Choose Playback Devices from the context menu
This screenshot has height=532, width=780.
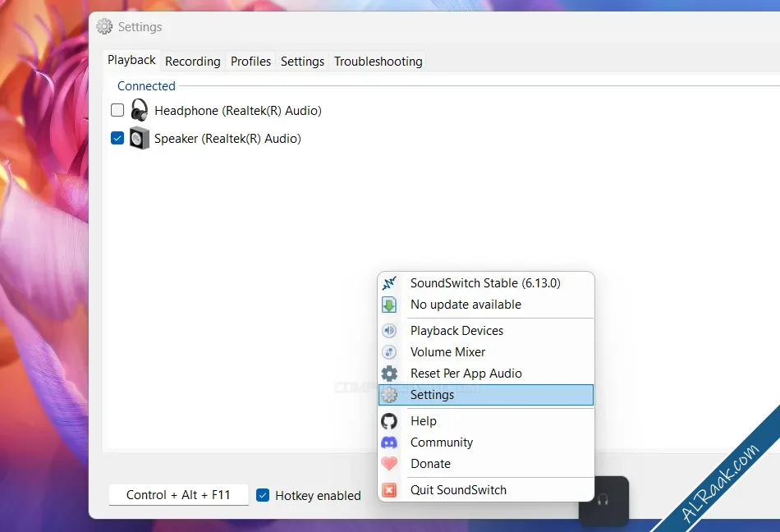486,331
